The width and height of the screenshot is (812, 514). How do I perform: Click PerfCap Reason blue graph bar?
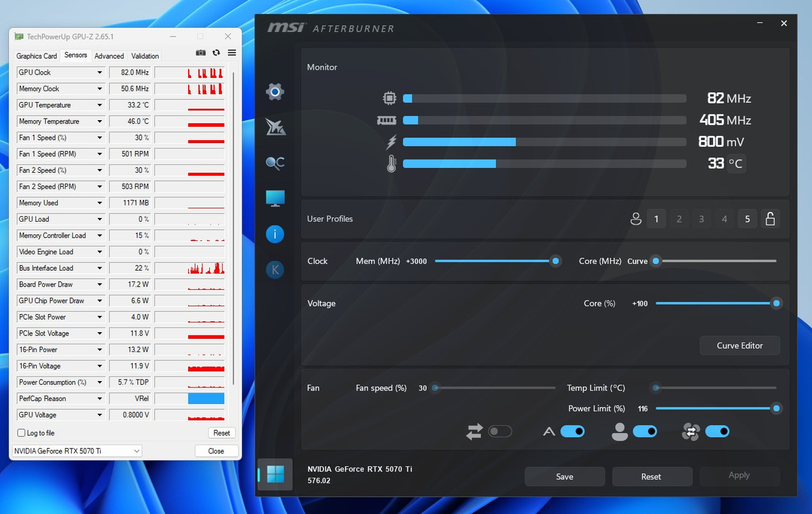(x=206, y=398)
